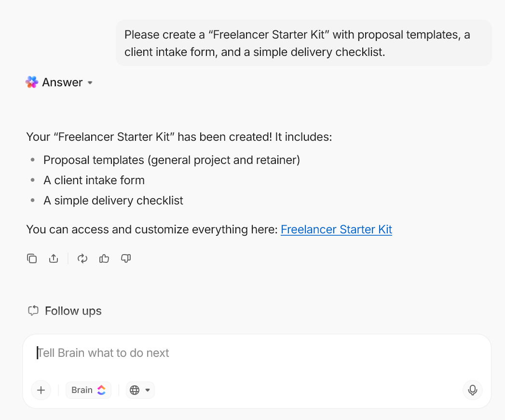Expand the Follow ups section label
The image size is (505, 420).
pos(73,311)
